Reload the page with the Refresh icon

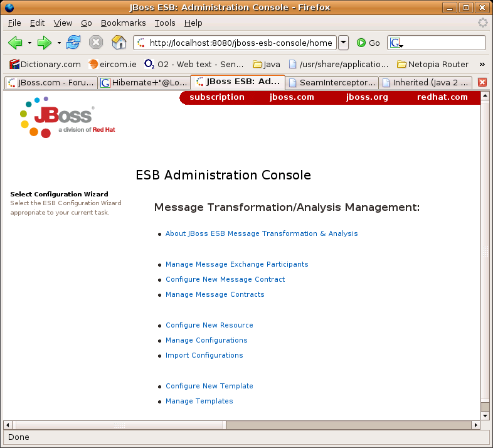[x=73, y=43]
